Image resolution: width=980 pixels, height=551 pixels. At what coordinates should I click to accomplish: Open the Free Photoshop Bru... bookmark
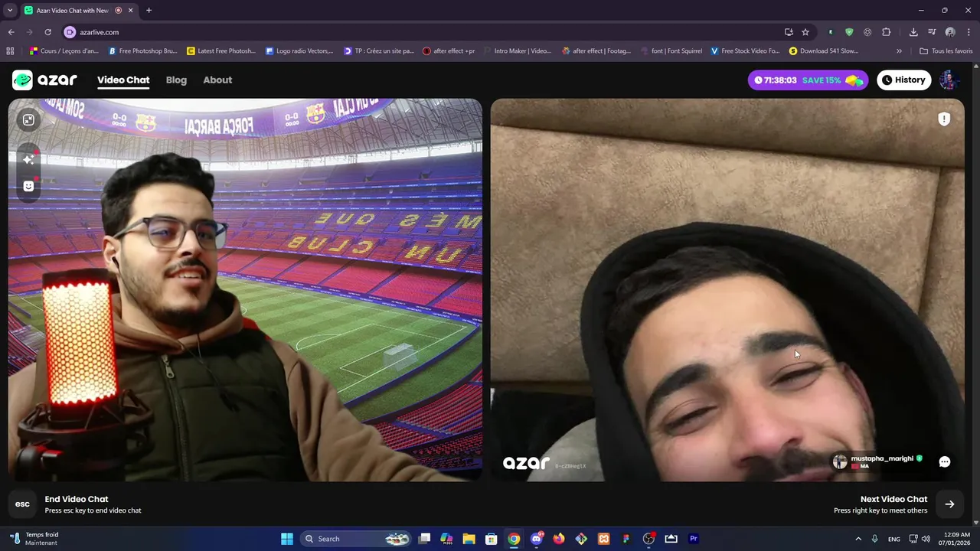(143, 51)
